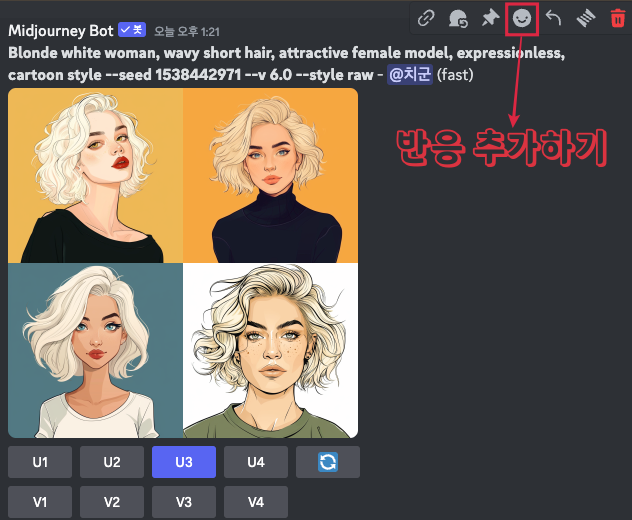This screenshot has height=520, width=632.
Task: Pin the message with pushpin icon
Action: [490, 18]
